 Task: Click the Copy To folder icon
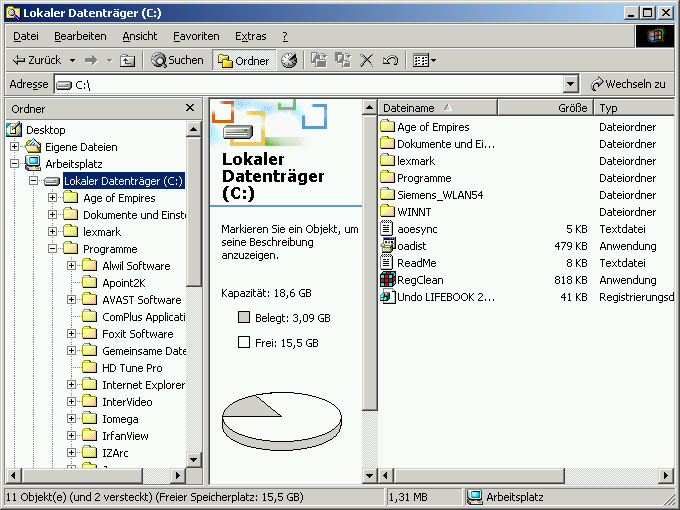click(343, 60)
